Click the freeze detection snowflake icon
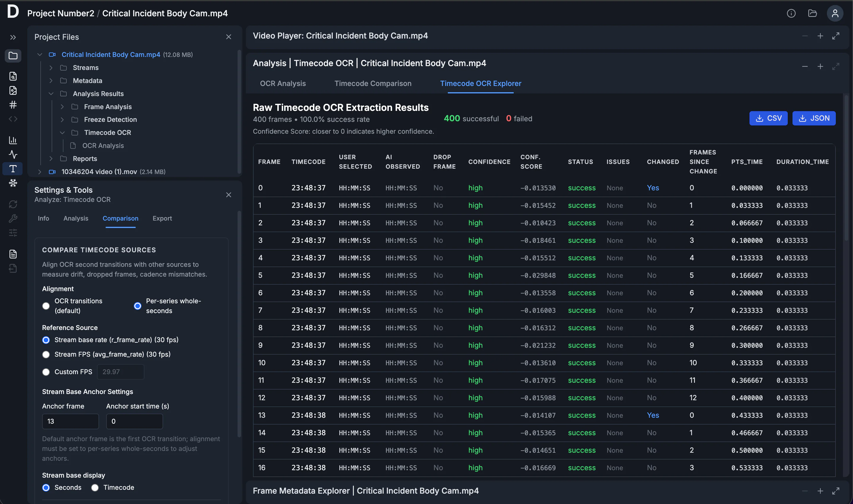 point(13,183)
